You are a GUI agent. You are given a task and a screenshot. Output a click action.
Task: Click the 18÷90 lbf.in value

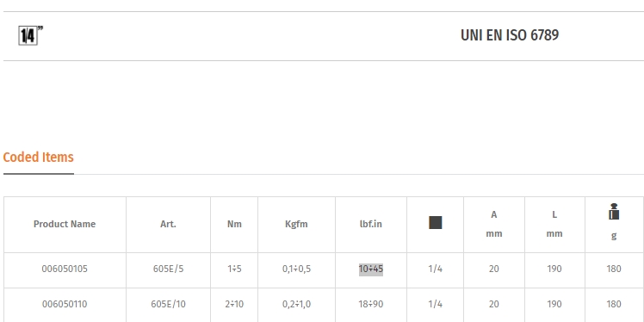point(371,304)
